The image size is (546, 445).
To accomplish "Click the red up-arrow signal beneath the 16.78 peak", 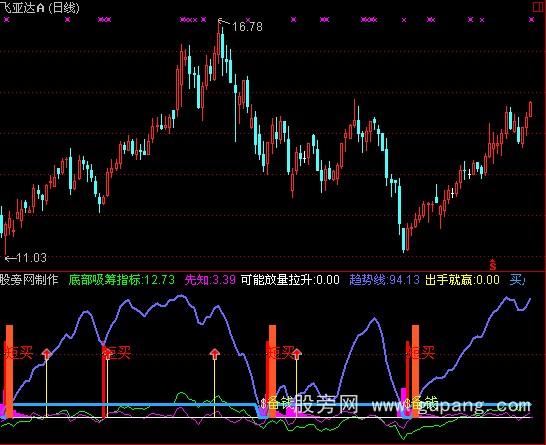I will point(214,354).
